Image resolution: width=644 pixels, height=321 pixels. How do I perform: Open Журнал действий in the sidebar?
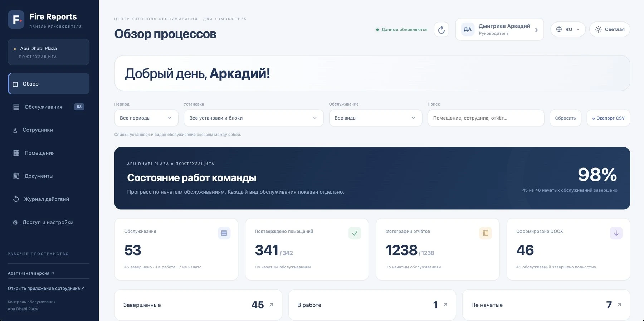(x=49, y=199)
